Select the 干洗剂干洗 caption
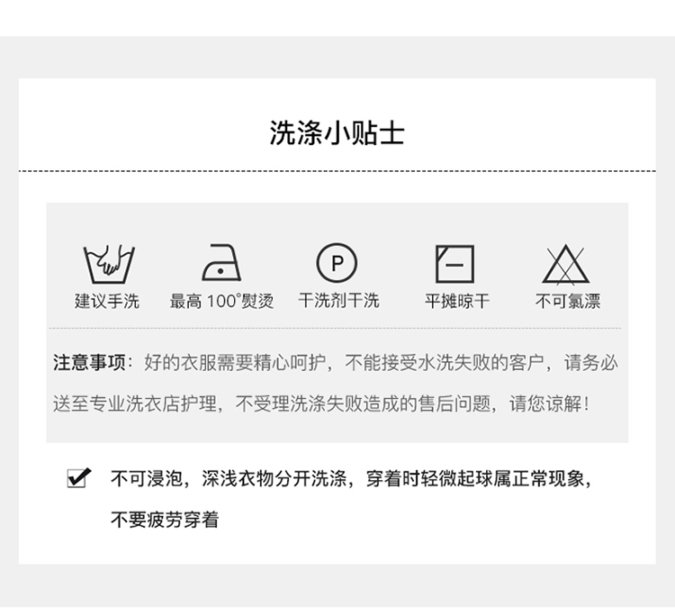The width and height of the screenshot is (675, 616). click(338, 300)
